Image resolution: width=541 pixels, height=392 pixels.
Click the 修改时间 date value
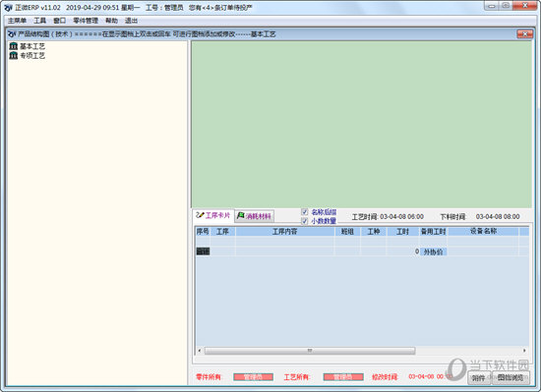(x=430, y=377)
